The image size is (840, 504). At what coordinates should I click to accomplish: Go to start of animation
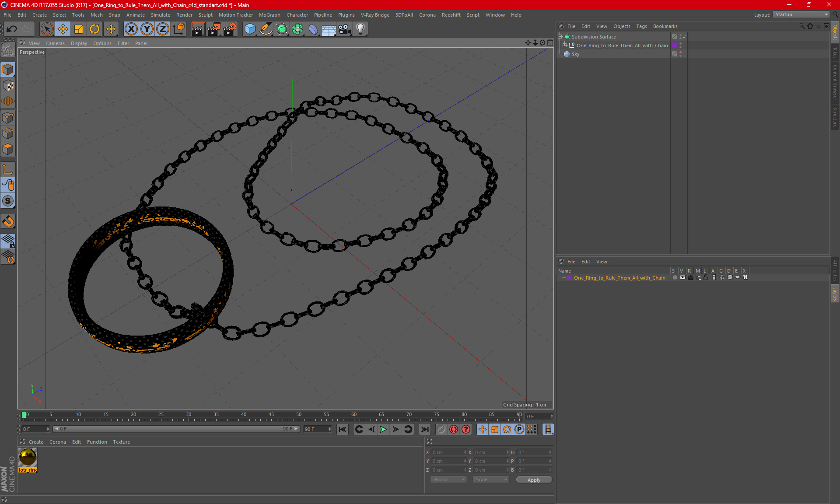(x=343, y=429)
